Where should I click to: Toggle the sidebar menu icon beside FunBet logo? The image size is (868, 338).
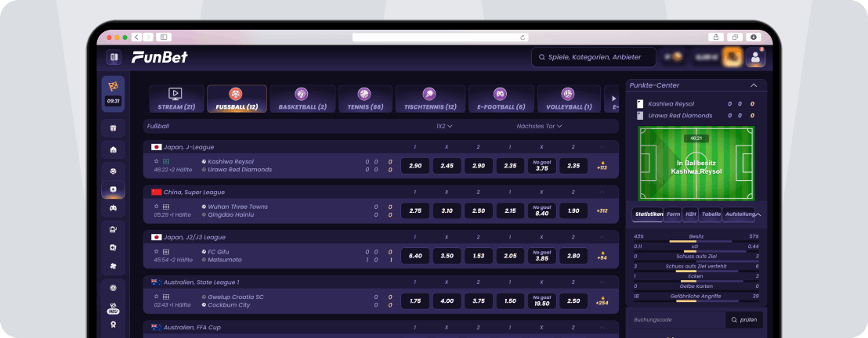pyautogui.click(x=114, y=57)
